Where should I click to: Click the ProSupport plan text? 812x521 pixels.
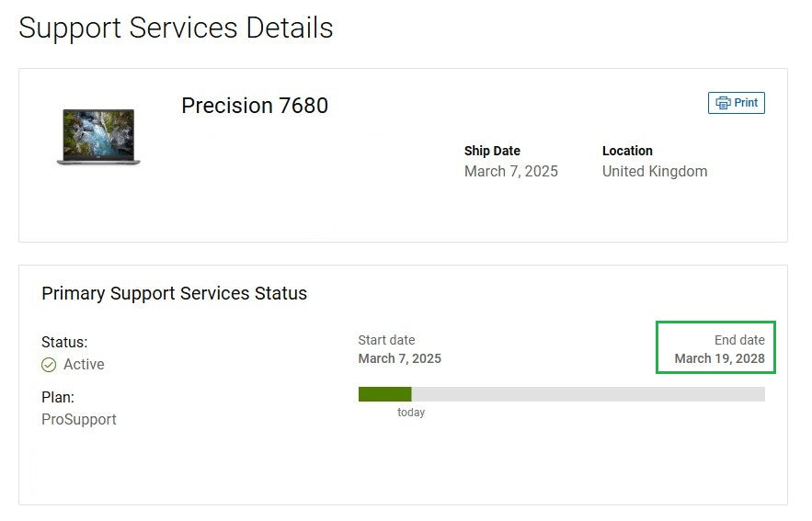79,420
